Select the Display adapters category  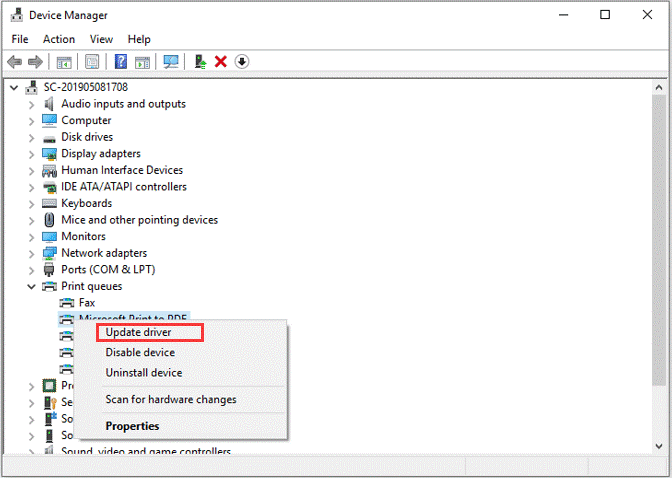coord(101,153)
